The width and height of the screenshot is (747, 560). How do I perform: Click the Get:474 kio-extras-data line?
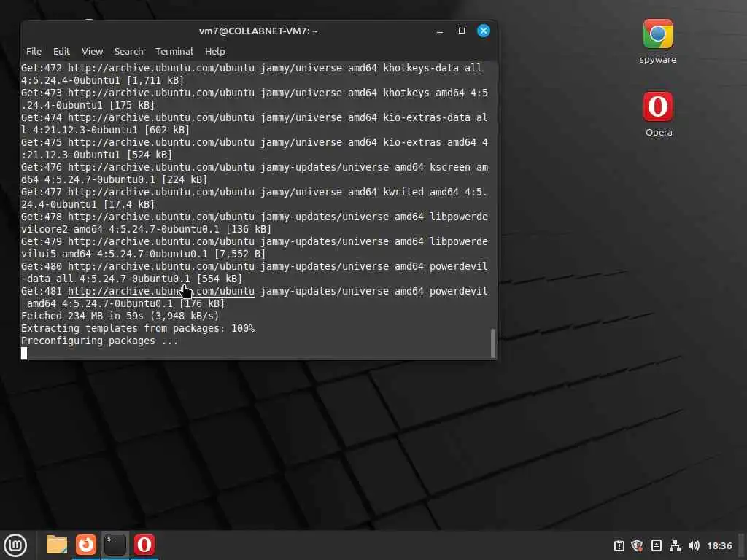click(x=255, y=123)
